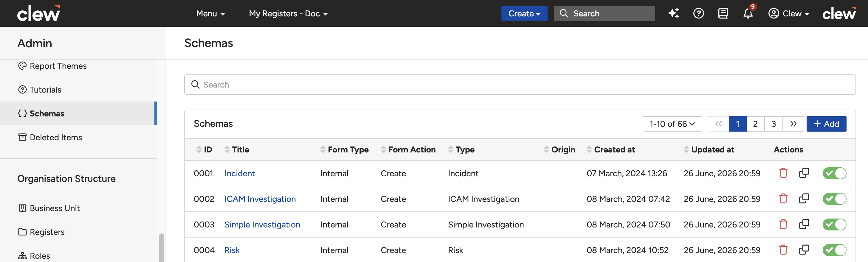Screen dimensions: 868x262
Task: Click created date 08 March, 2024 10:52
Action: click(627, 250)
